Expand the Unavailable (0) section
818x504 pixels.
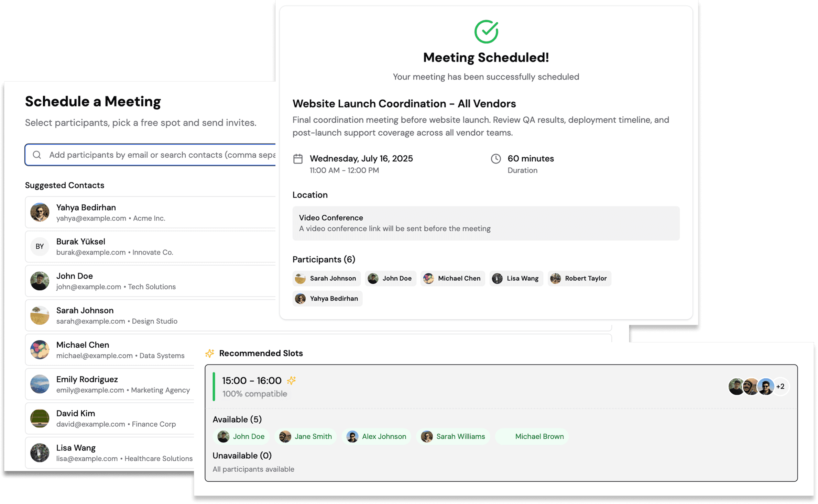[x=242, y=455]
